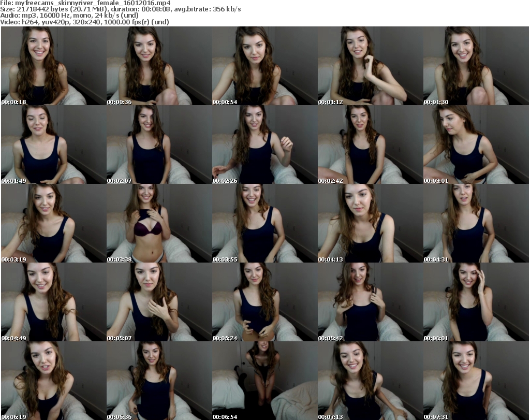This screenshot has height=420, width=530.
Task: Select the thumbnail at timestamp 00:05:07
Action: pyautogui.click(x=159, y=302)
